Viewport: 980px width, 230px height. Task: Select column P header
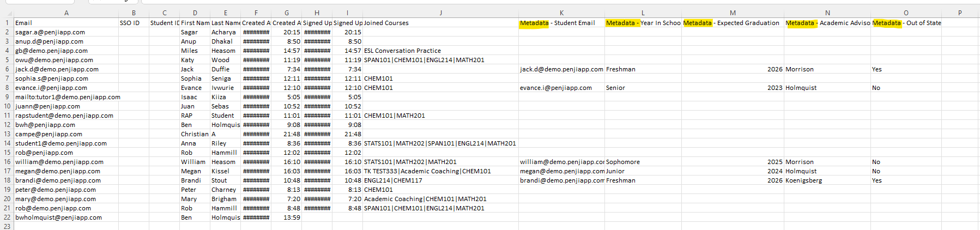960,13
